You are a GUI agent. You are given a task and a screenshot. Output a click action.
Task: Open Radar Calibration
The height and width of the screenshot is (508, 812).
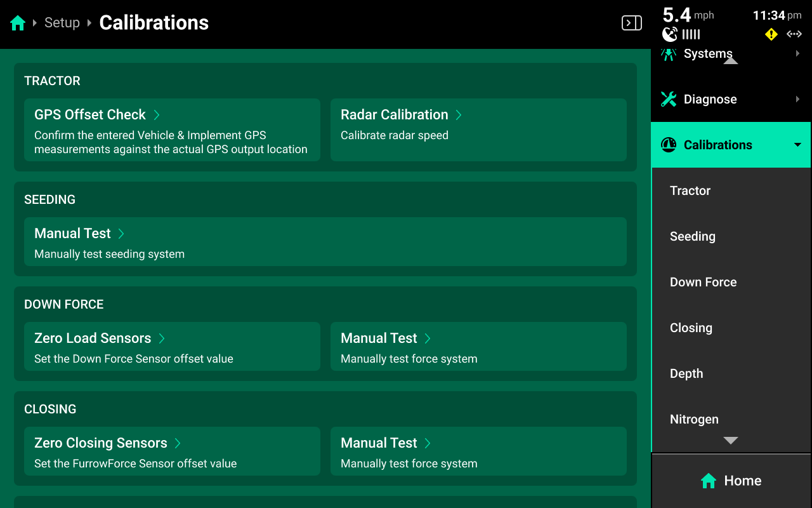(478, 130)
